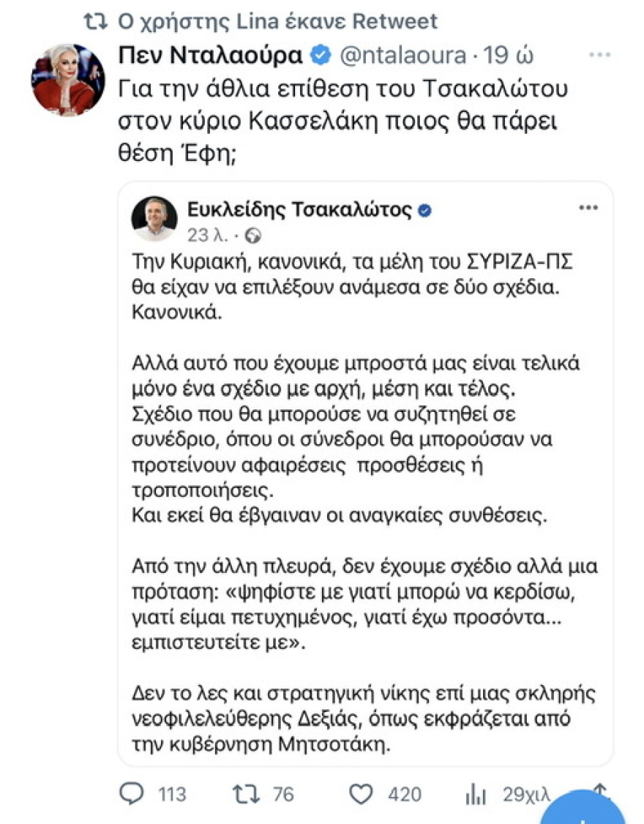This screenshot has height=824, width=644.
Task: Expand the quoted post's three-dot menu
Action: coord(588,207)
